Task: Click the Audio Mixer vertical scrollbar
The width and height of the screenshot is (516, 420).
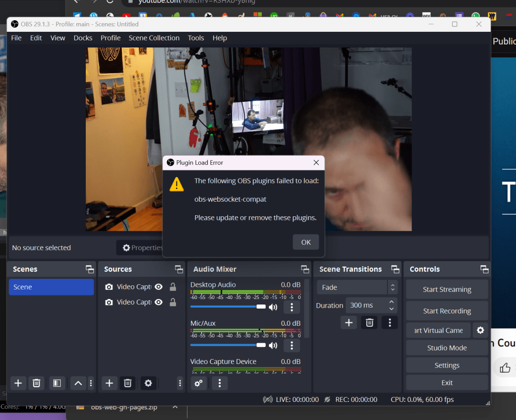Action: click(x=307, y=308)
